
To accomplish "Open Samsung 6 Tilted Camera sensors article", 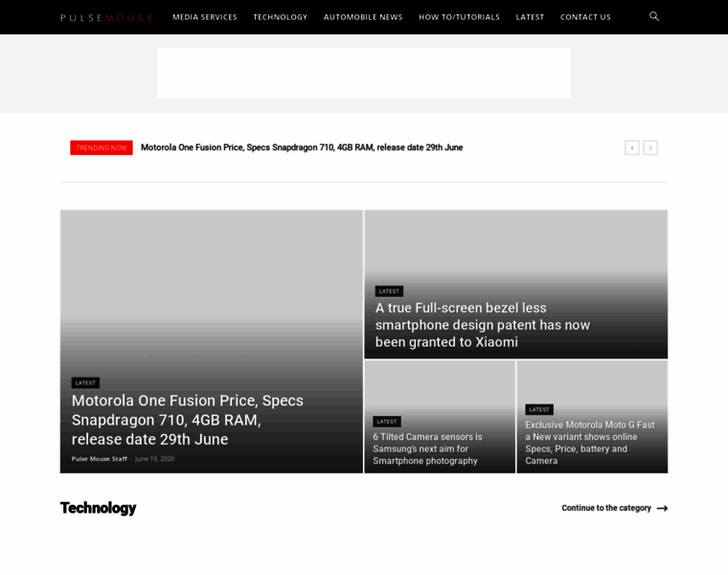I will 427,448.
